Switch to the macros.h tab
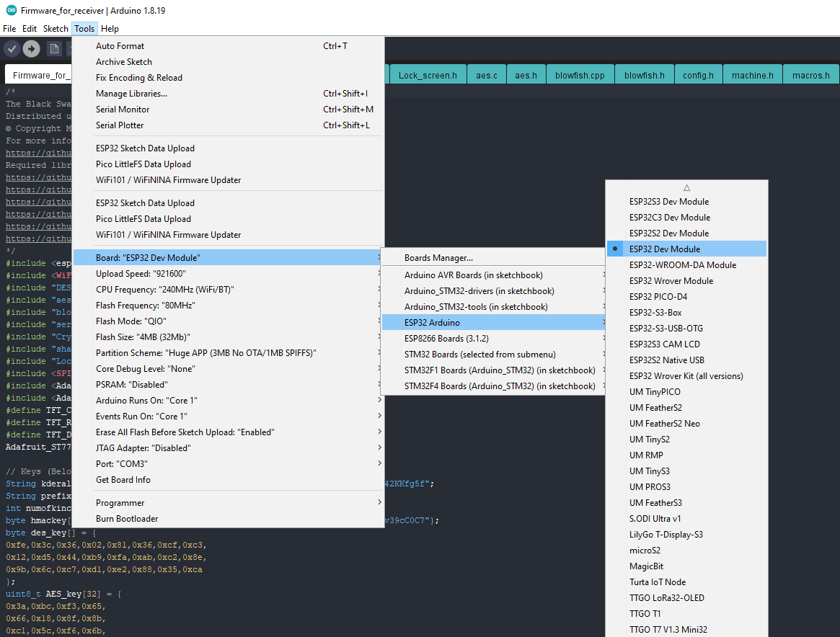The image size is (840, 637). [811, 76]
